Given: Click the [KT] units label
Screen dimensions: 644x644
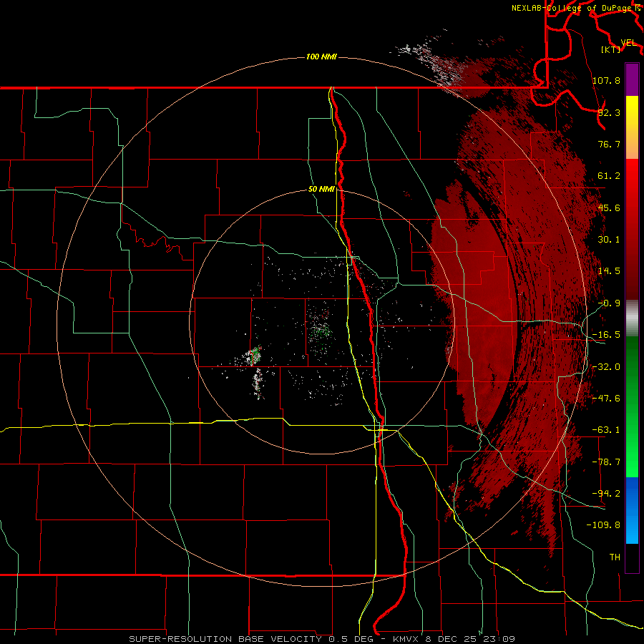Looking at the screenshot, I should point(611,49).
